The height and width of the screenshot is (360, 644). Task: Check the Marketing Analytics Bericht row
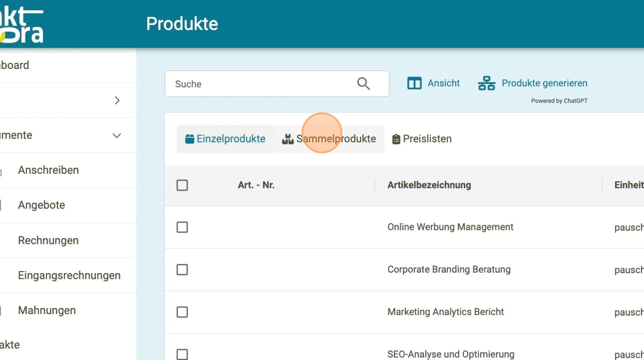[182, 312]
